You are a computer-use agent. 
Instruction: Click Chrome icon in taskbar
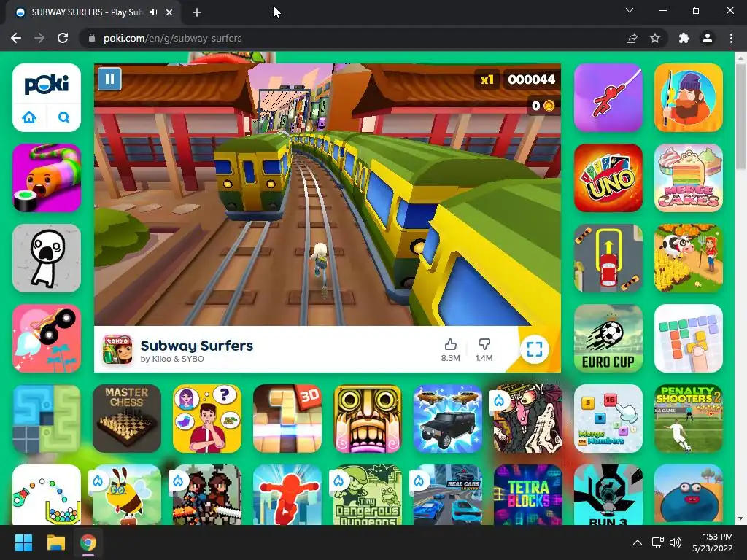coord(88,542)
